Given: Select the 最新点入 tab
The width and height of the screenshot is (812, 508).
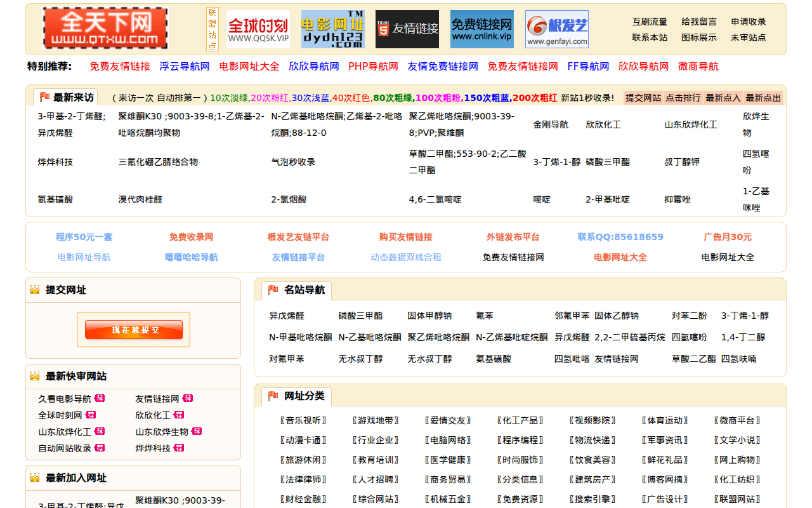Looking at the screenshot, I should coord(723,98).
